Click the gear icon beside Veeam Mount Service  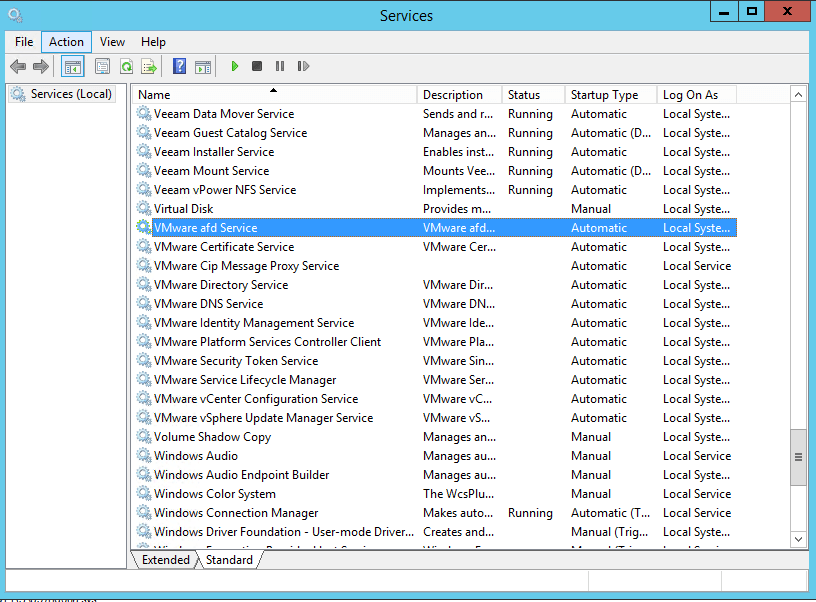pos(144,171)
